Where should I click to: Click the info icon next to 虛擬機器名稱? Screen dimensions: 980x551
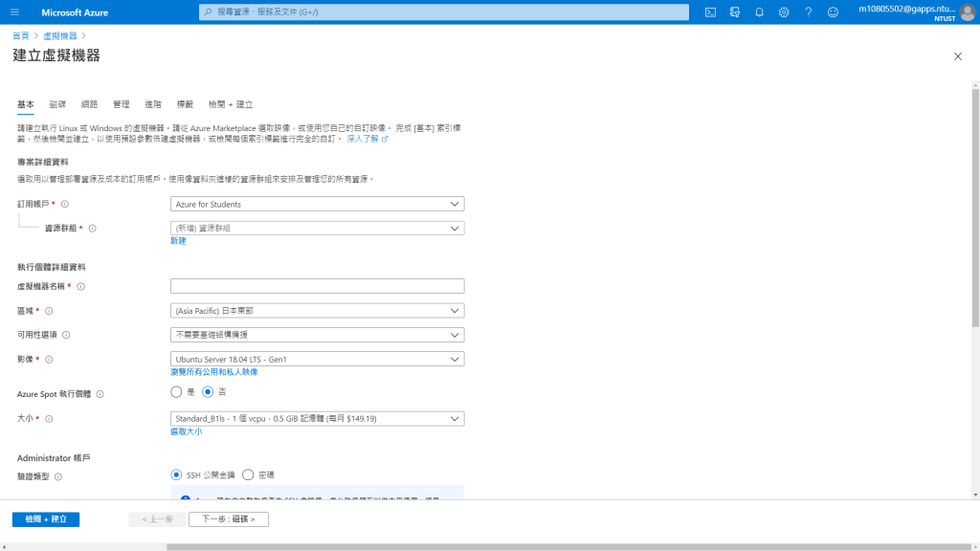[x=80, y=287]
